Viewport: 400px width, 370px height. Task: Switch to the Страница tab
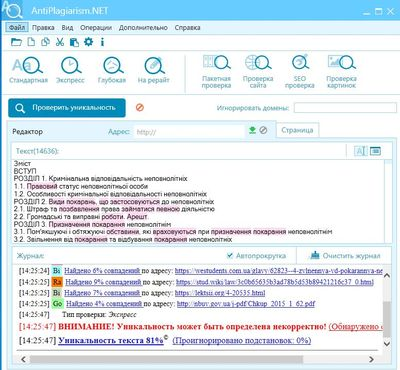tap(297, 130)
